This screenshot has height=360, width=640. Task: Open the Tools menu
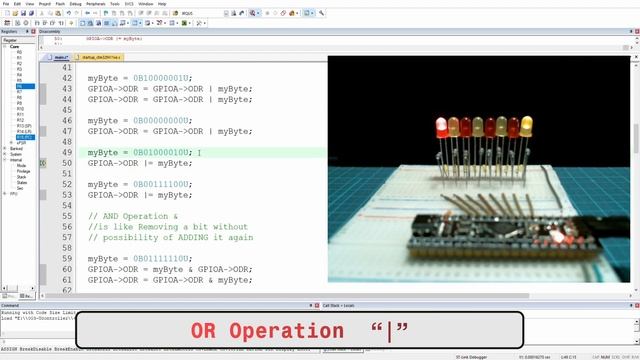click(x=115, y=4)
